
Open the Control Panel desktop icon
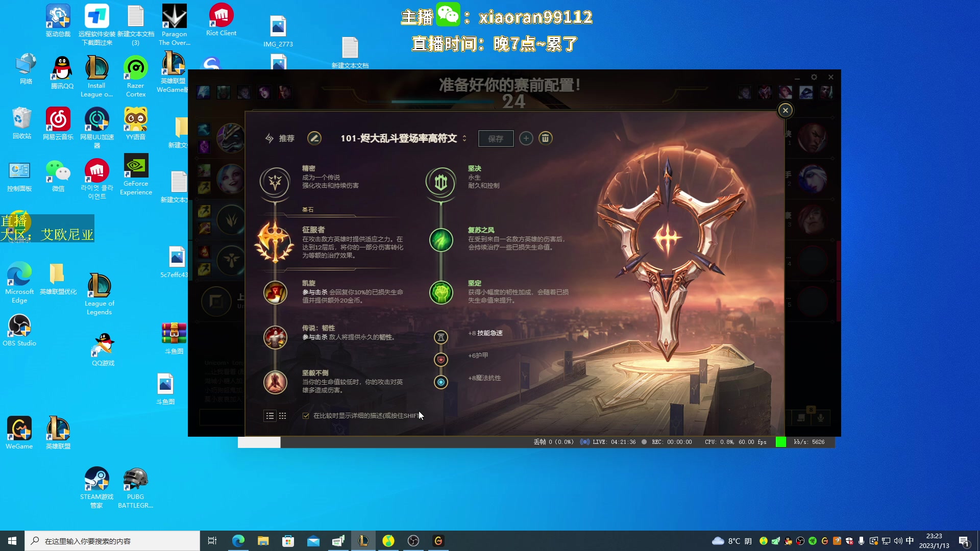tap(19, 176)
